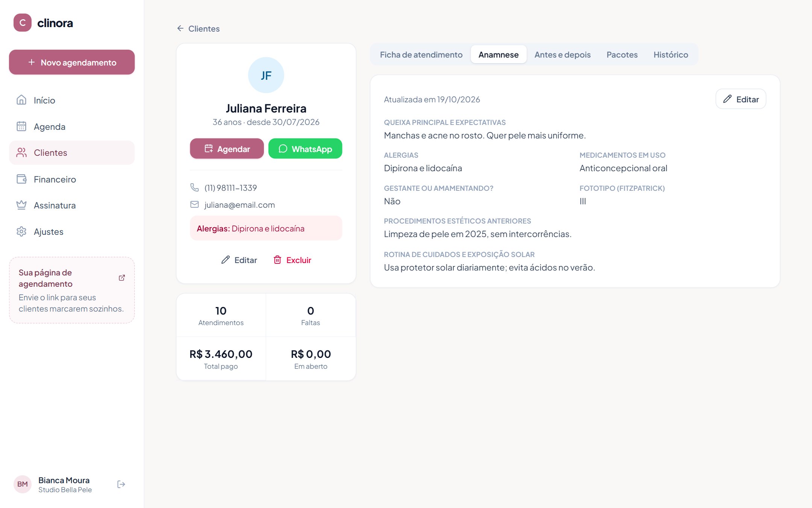
Task: Click the Novo agendamento button
Action: (72, 62)
